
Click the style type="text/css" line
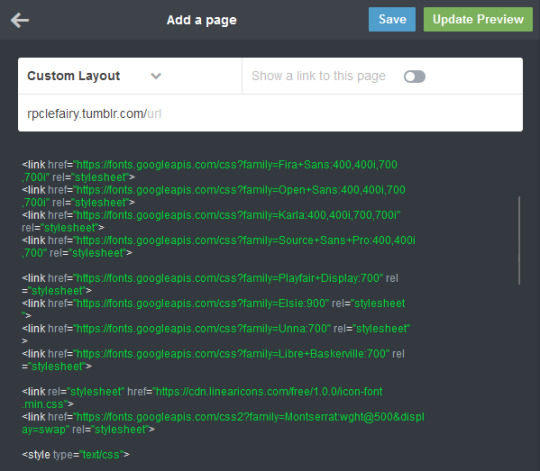click(76, 454)
